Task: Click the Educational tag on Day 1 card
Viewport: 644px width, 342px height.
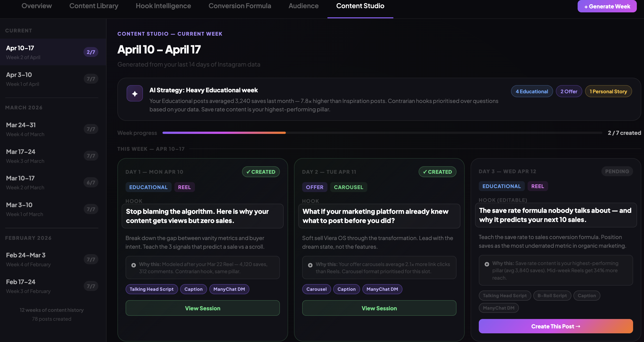Action: 148,187
